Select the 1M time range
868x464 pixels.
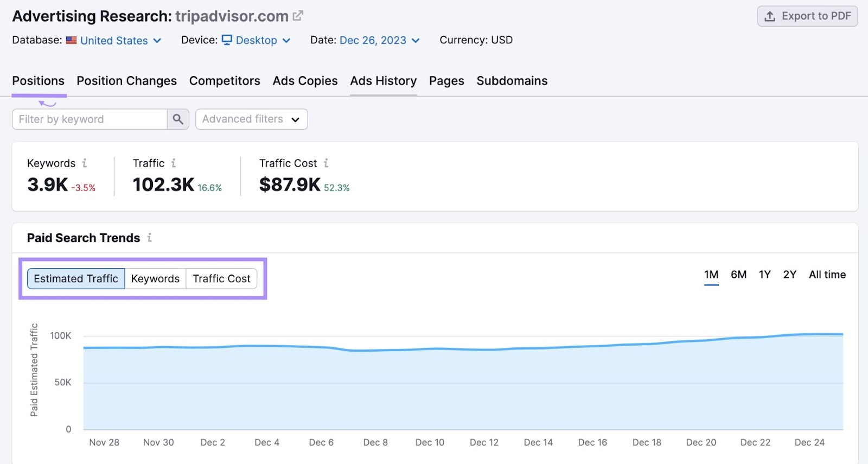click(x=711, y=275)
